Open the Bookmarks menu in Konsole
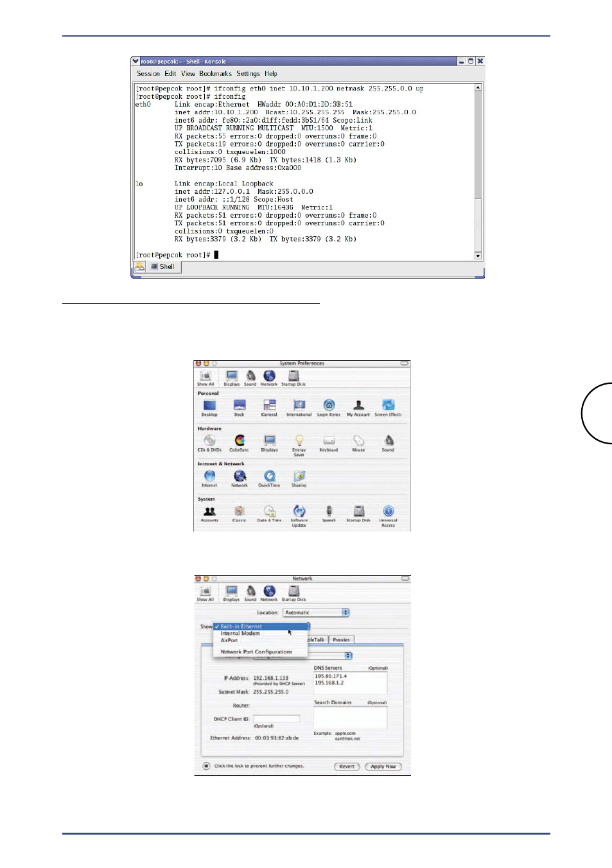Viewport: 612px width, 868px height. [x=215, y=74]
